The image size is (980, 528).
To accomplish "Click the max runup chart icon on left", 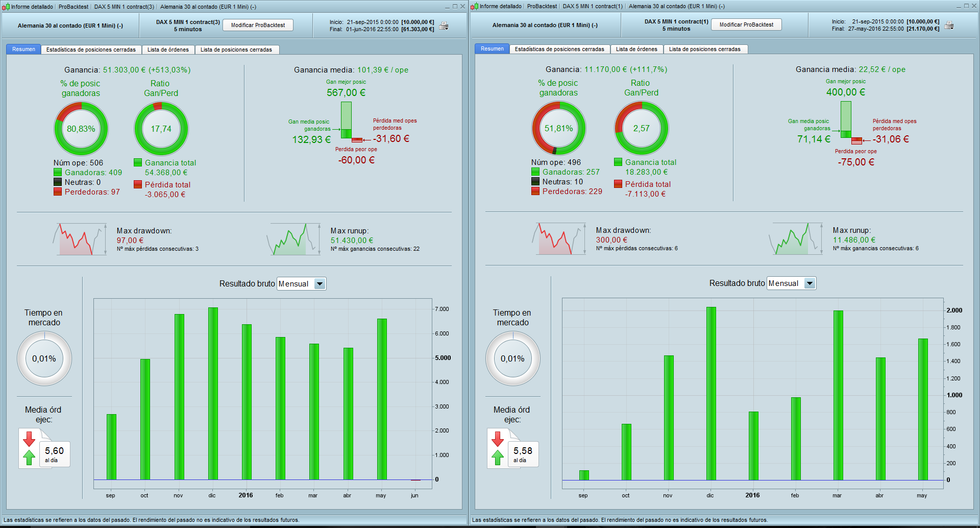I will [x=293, y=239].
